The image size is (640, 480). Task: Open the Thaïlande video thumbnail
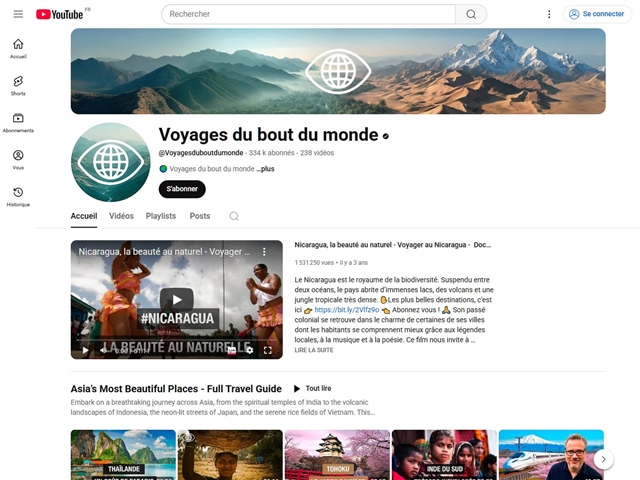123,455
